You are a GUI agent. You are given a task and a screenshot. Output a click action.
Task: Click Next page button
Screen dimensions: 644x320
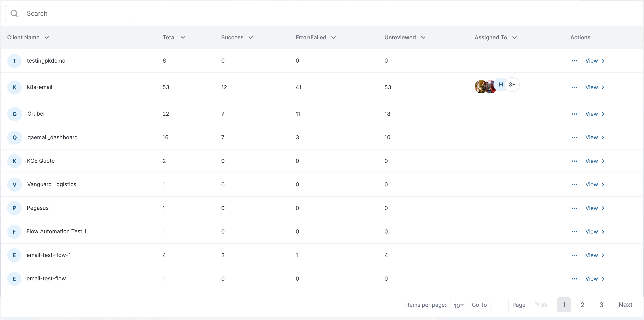pyautogui.click(x=625, y=305)
